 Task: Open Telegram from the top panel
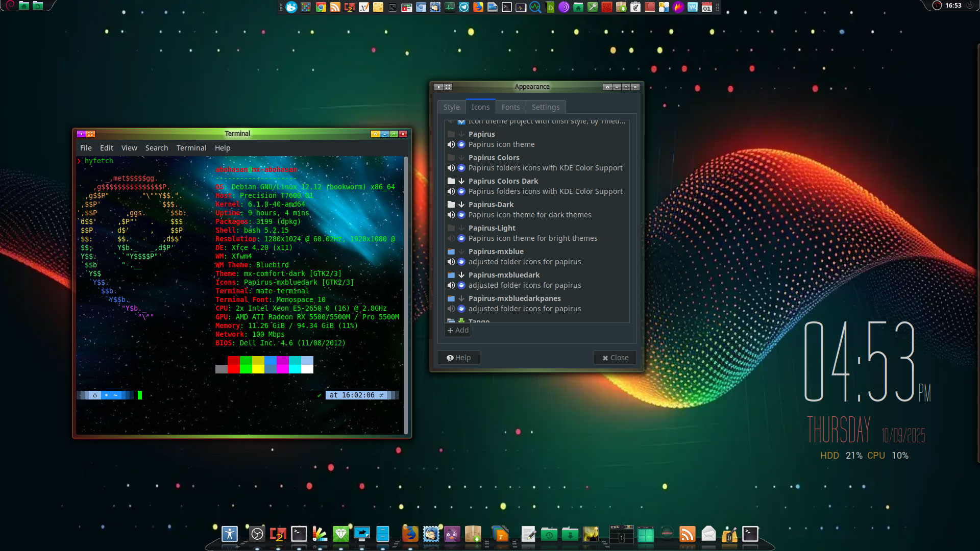[464, 7]
